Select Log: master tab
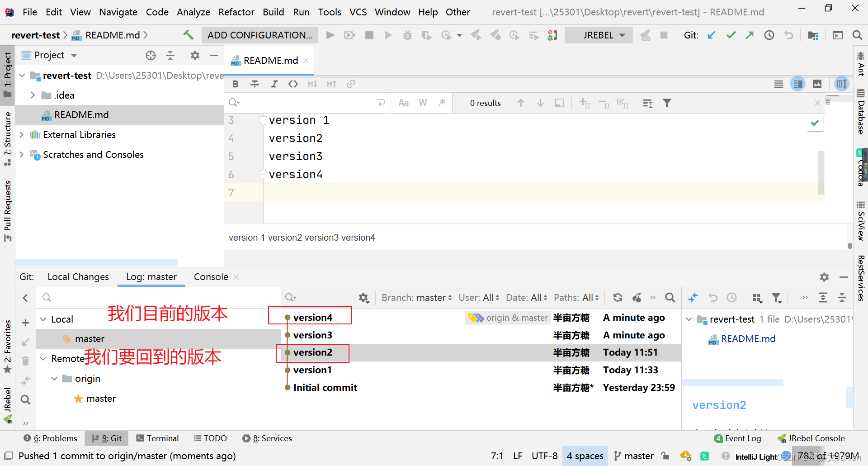Viewport: 868px width, 466px height. (151, 276)
